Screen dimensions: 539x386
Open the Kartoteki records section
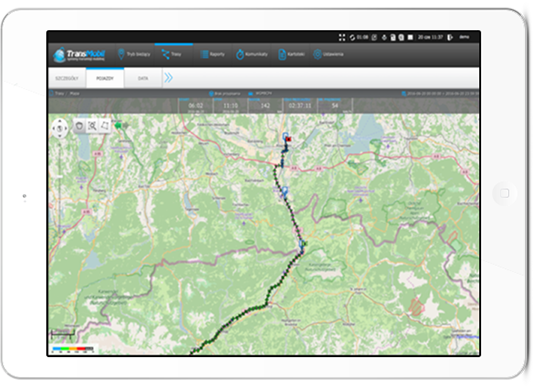pos(291,54)
